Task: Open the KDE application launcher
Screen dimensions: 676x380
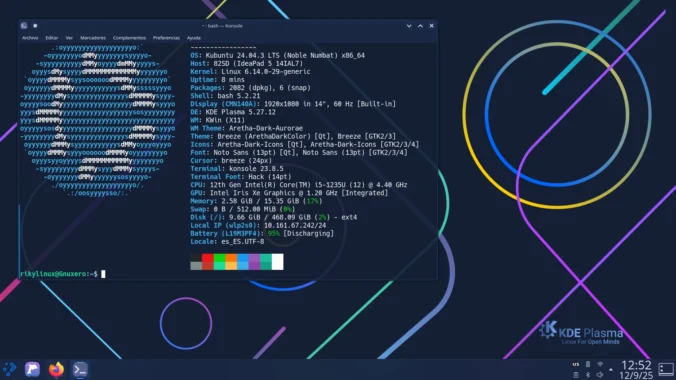Action: tap(9, 369)
